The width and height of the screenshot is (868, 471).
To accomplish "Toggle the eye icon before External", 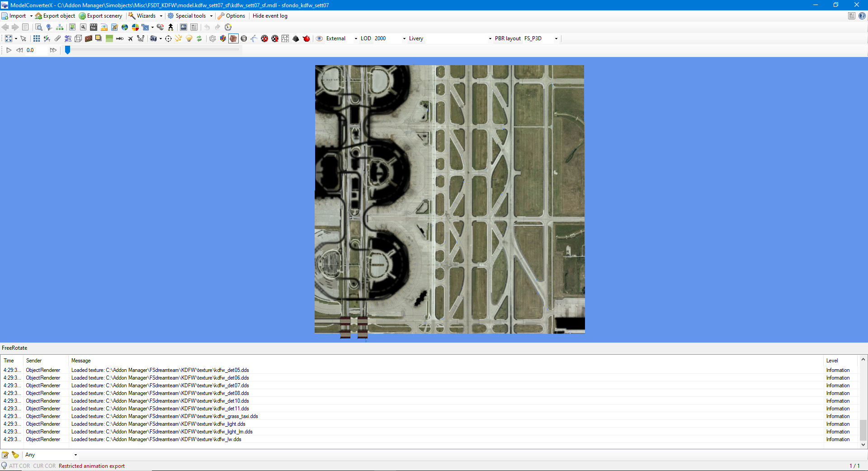I will click(319, 38).
